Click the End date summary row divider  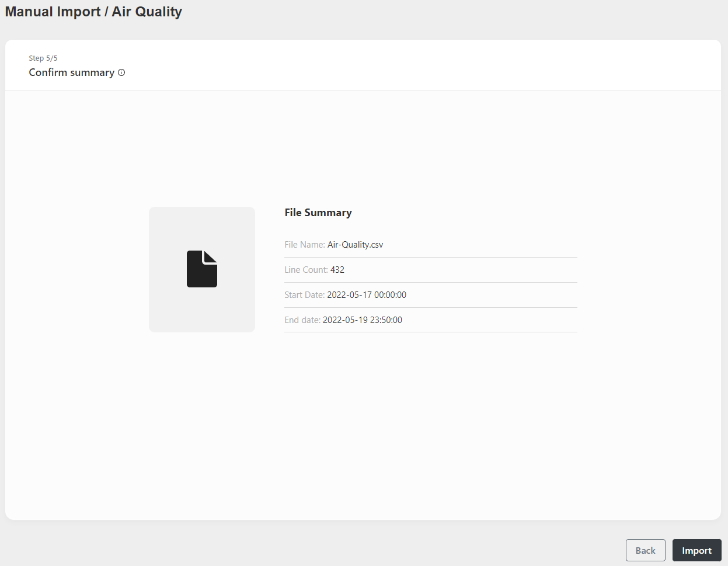tap(430, 331)
